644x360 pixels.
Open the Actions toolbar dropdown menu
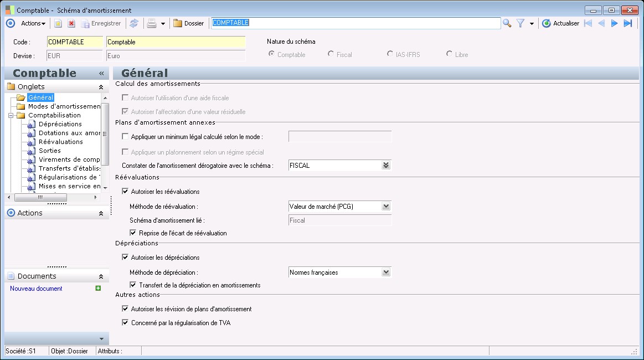[x=33, y=23]
